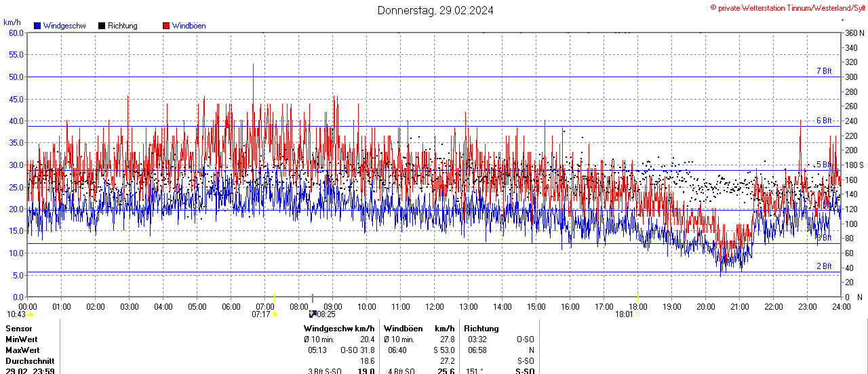
Task: Click the 7 Bft threshold label
Action: pyautogui.click(x=824, y=71)
